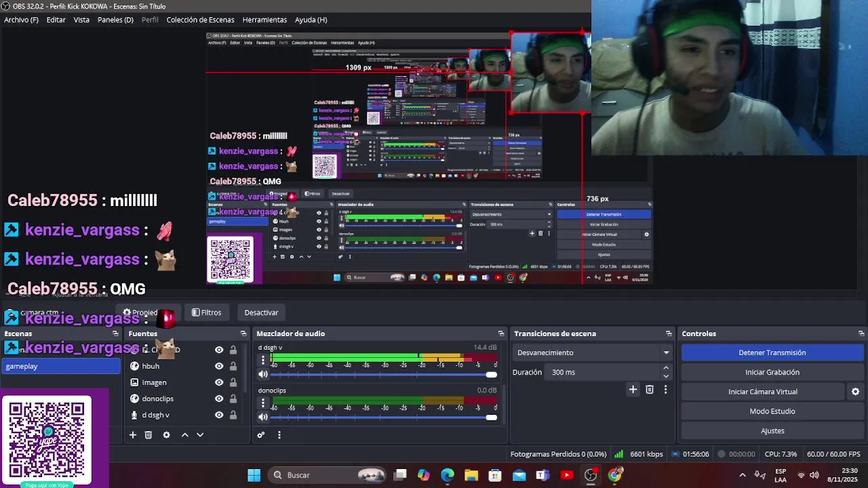Open d dsgh v mixer options menu

263,359
